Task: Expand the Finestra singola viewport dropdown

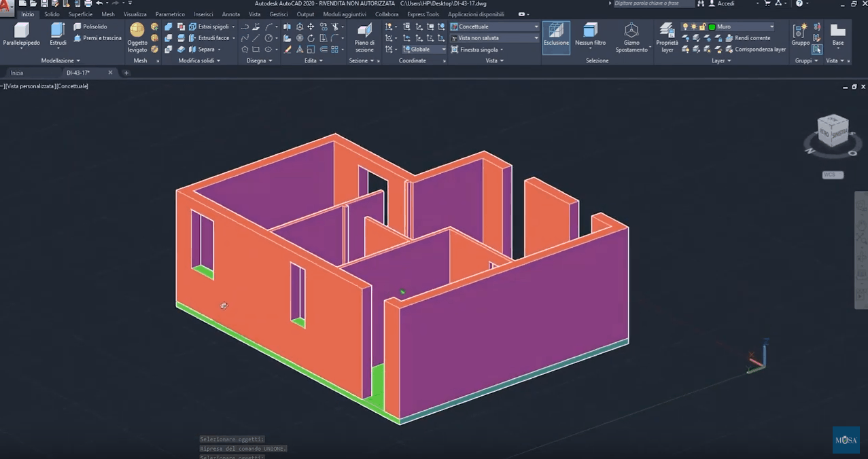Action: click(477, 50)
